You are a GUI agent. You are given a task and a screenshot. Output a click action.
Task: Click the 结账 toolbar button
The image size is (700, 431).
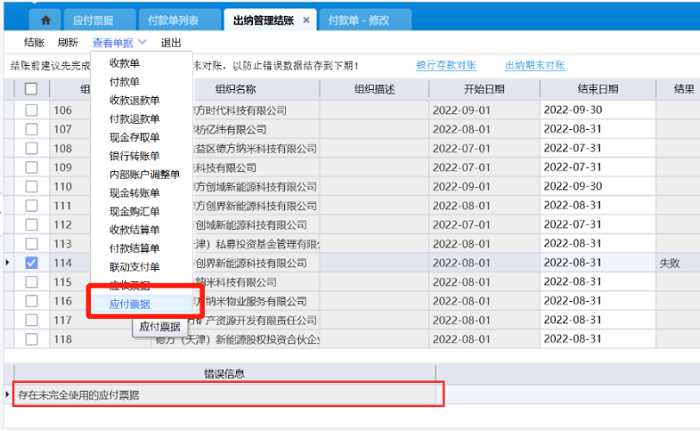pos(33,43)
